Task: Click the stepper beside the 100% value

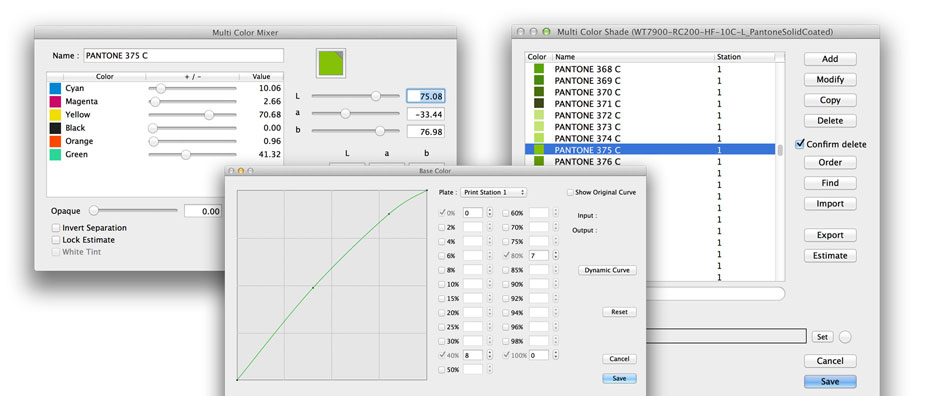Action: [x=555, y=355]
